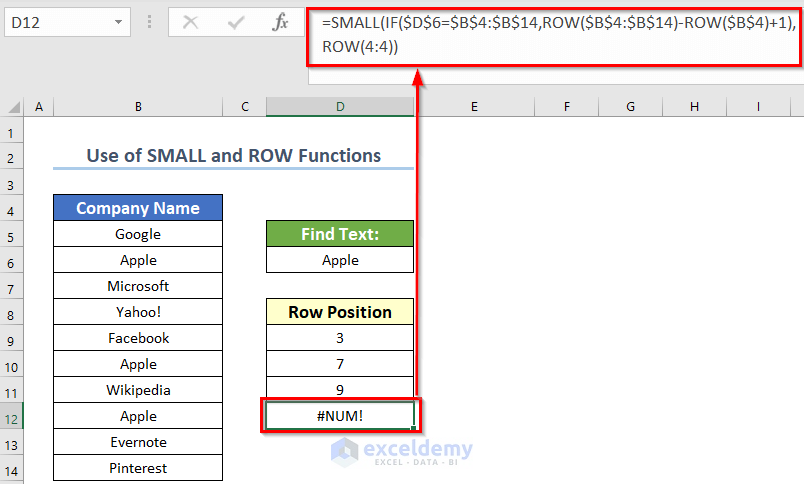Screen dimensions: 804x484
Task: Select the 'Pinterest' cell
Action: click(138, 468)
